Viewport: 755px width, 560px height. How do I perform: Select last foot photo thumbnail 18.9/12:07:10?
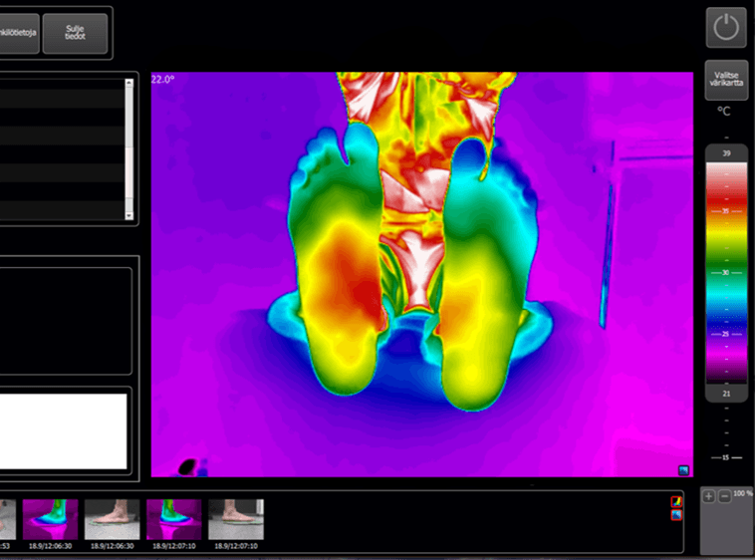(235, 519)
